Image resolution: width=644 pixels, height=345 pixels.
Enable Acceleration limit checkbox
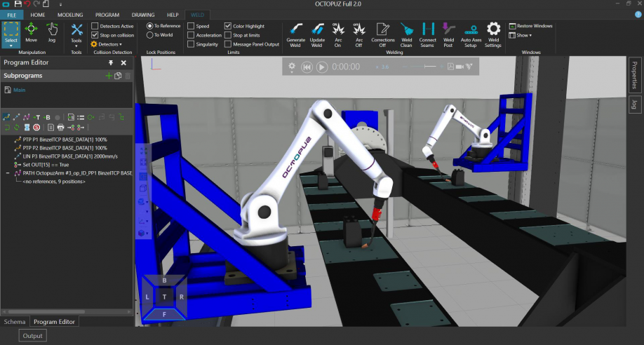click(x=191, y=35)
